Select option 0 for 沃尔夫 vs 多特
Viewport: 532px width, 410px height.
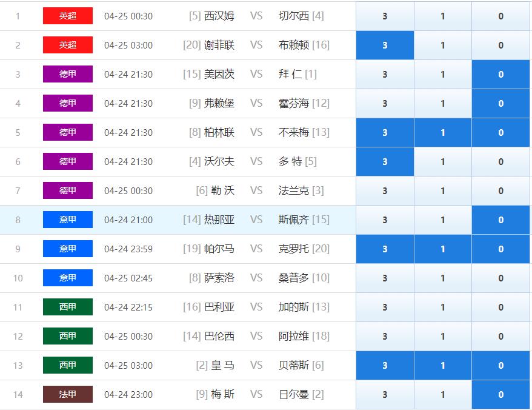(x=500, y=162)
